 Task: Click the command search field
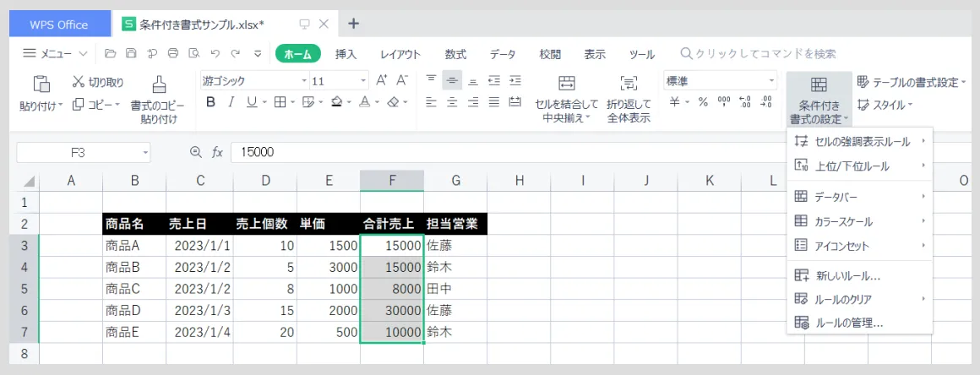coord(758,54)
